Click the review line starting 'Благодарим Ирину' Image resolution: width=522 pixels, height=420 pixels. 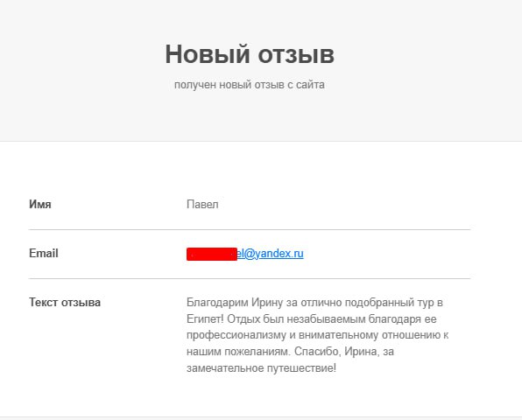coord(314,303)
